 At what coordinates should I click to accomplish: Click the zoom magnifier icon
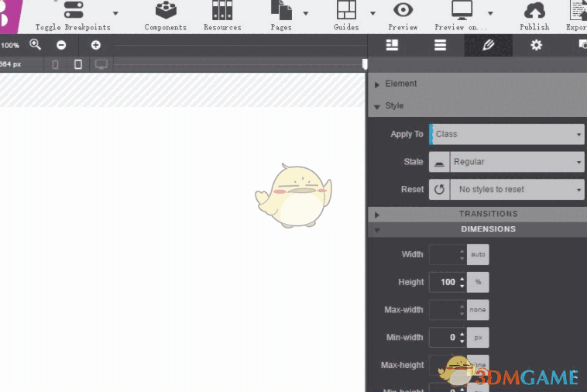(x=35, y=45)
